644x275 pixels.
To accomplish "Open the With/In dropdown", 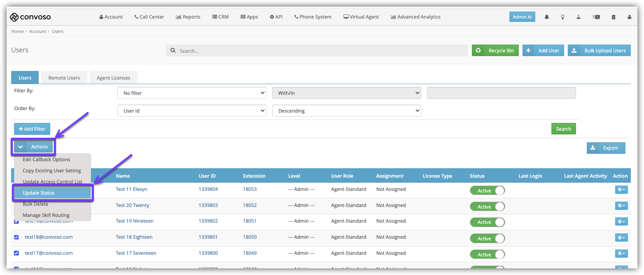I will tap(347, 93).
